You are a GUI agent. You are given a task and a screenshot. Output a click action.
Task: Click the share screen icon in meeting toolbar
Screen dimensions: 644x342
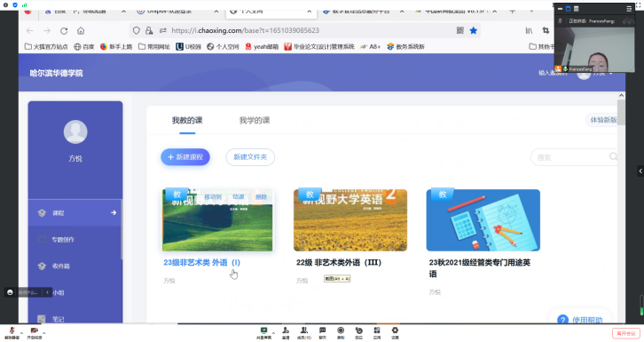pyautogui.click(x=263, y=332)
